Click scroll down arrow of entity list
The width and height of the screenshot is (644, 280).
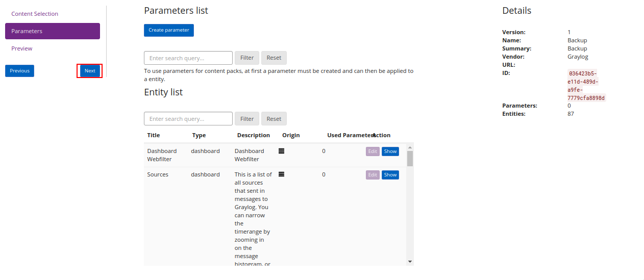pyautogui.click(x=410, y=262)
